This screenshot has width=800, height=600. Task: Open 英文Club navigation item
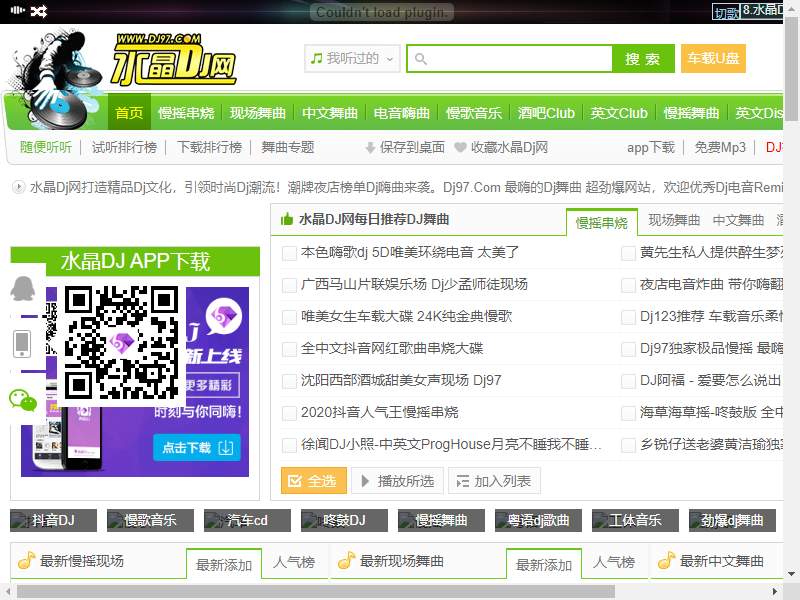coord(618,113)
